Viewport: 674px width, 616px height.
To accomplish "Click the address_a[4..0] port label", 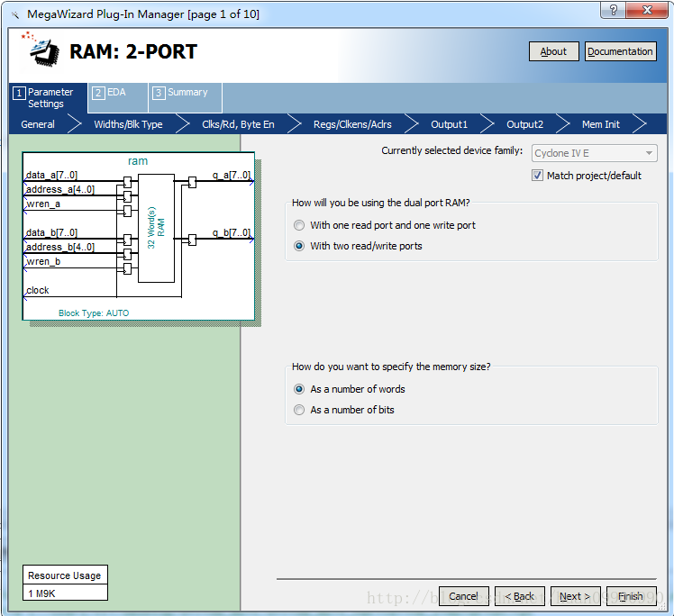I will (x=60, y=189).
